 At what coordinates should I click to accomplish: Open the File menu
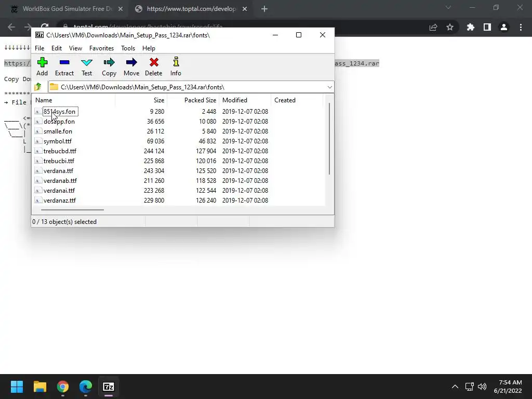[39, 48]
